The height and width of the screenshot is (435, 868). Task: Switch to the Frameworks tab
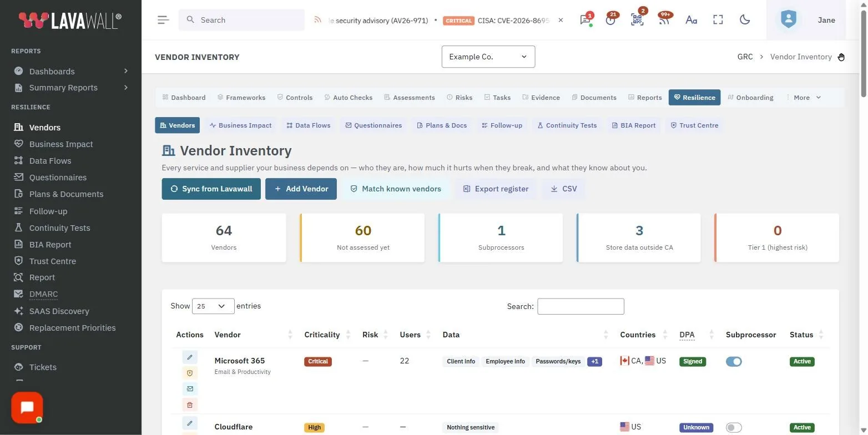241,97
